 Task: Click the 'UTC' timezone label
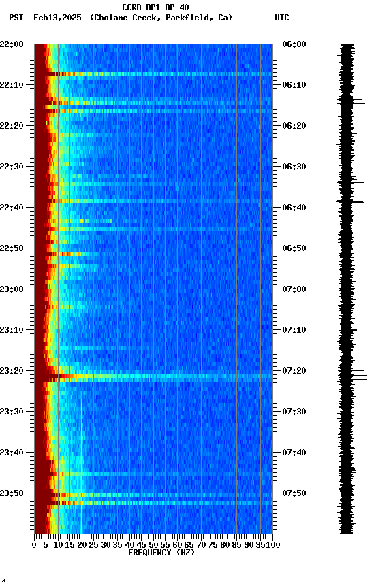282,18
